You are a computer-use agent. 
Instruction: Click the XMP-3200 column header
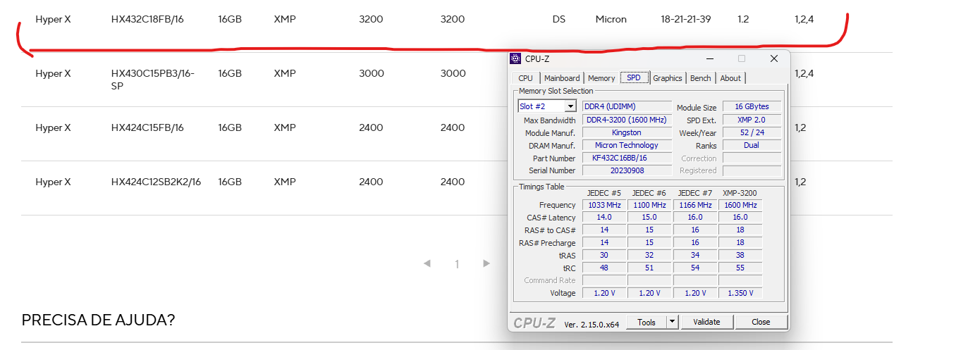740,193
